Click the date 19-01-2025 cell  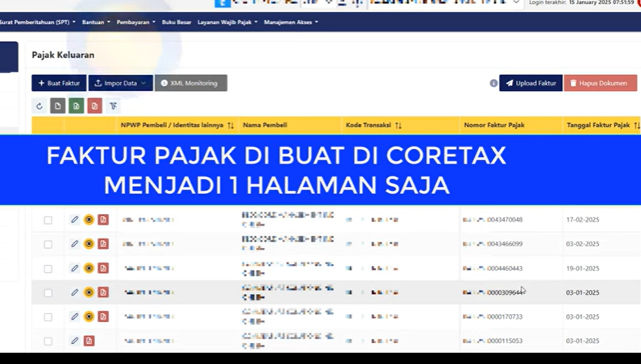582,268
